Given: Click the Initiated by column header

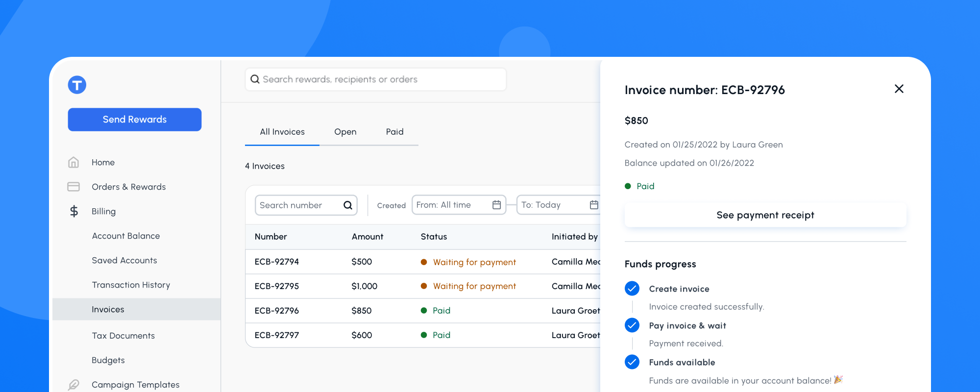Looking at the screenshot, I should 575,237.
